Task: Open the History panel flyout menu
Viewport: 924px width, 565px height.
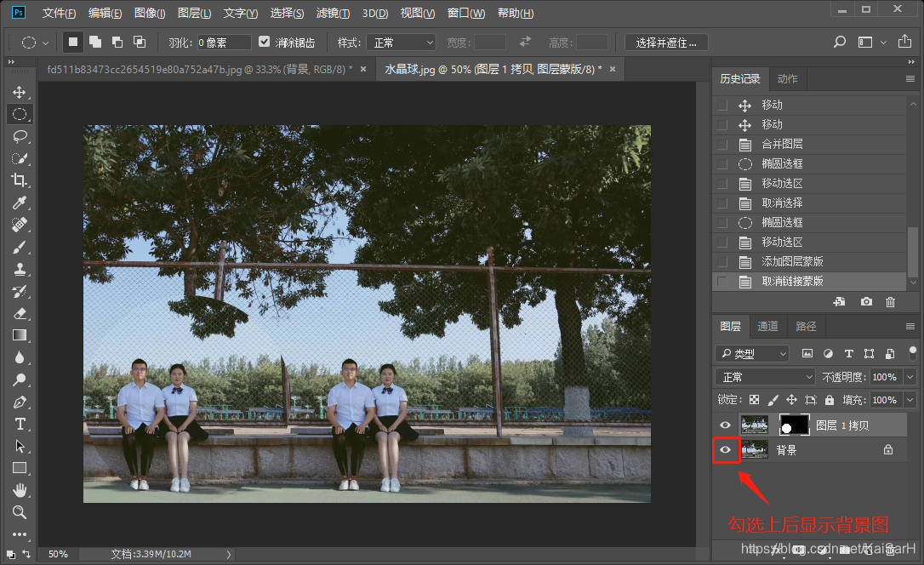Action: (910, 79)
